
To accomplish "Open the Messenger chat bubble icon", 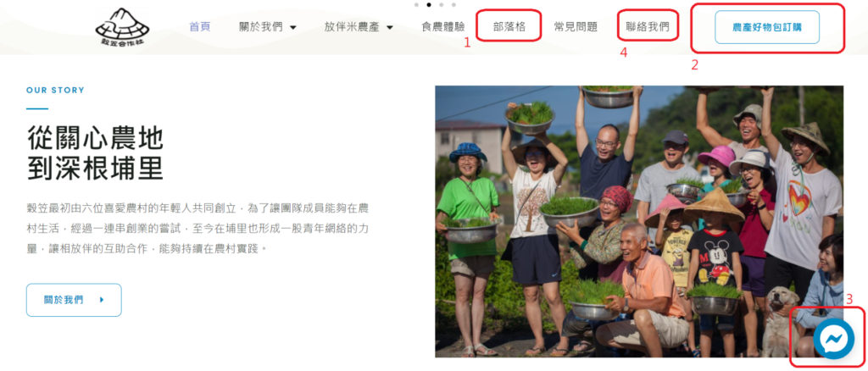I will [833, 339].
